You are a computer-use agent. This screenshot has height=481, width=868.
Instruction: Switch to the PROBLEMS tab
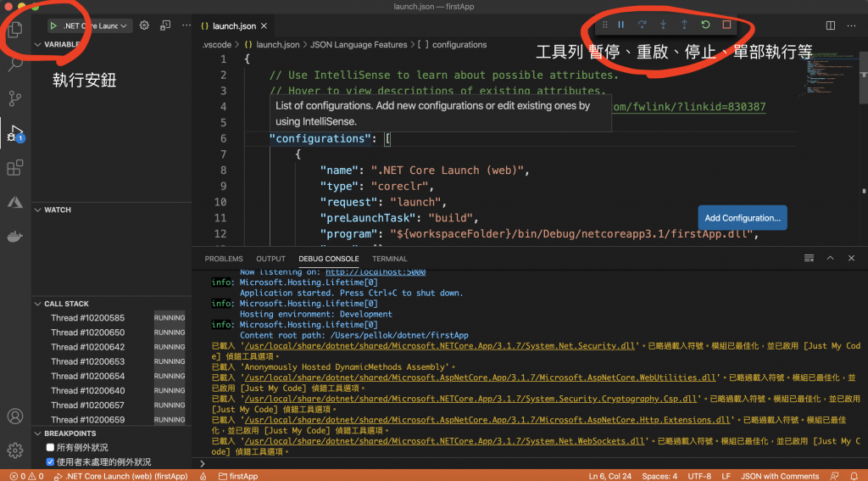224,259
